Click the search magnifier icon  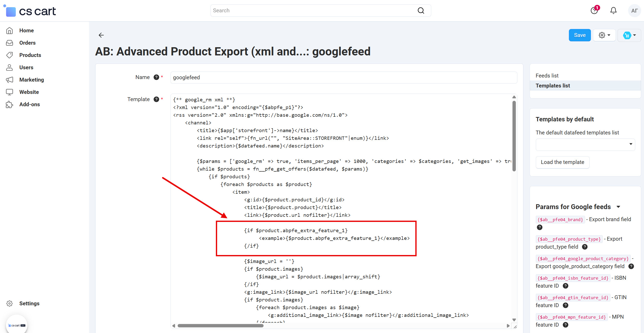(421, 11)
